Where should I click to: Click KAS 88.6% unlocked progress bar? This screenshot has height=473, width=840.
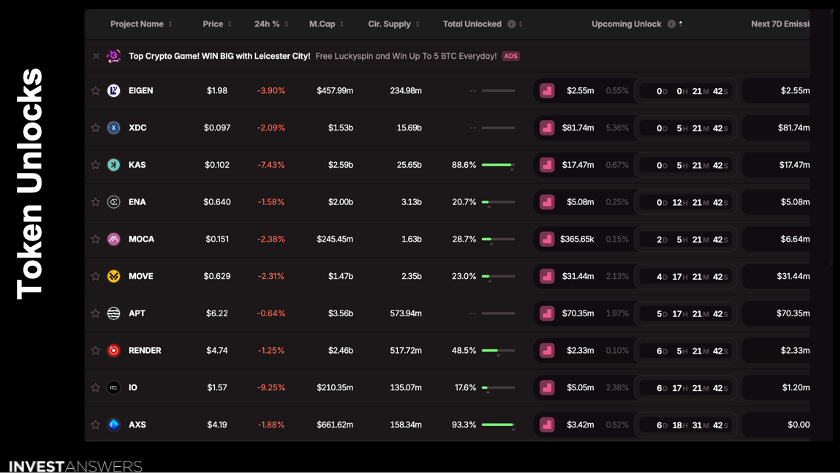click(x=498, y=165)
